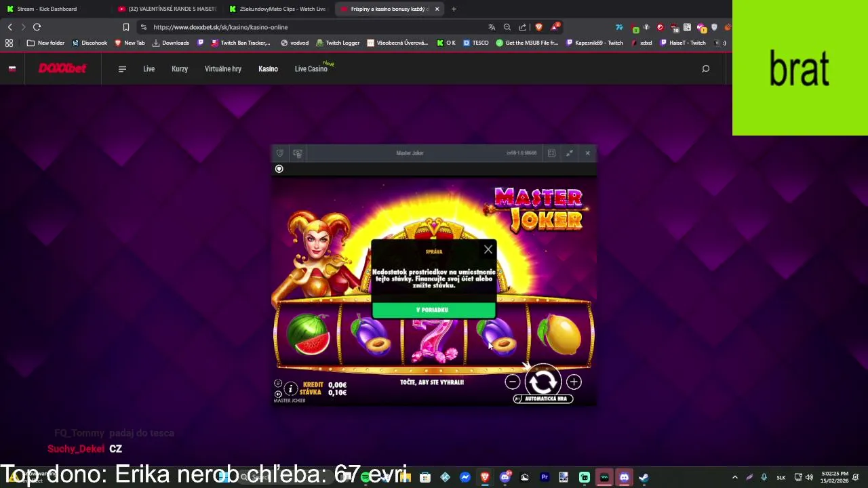
Task: Open the apps grid in bookmarks bar
Action: (x=9, y=43)
